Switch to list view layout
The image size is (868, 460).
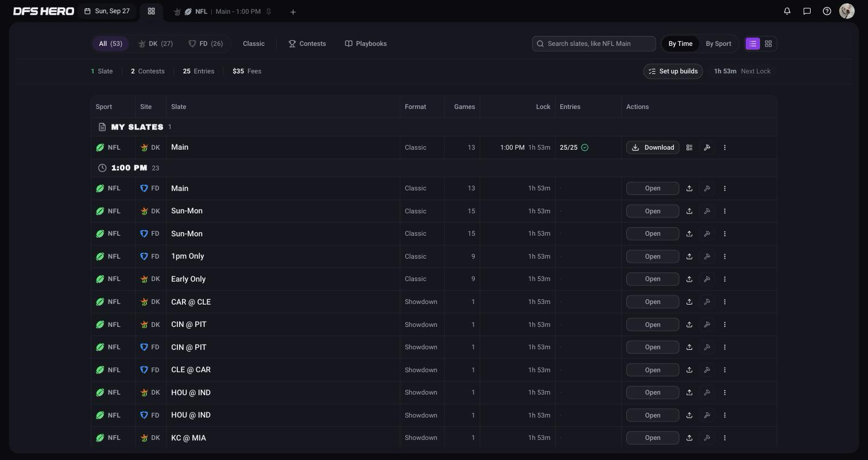point(753,44)
